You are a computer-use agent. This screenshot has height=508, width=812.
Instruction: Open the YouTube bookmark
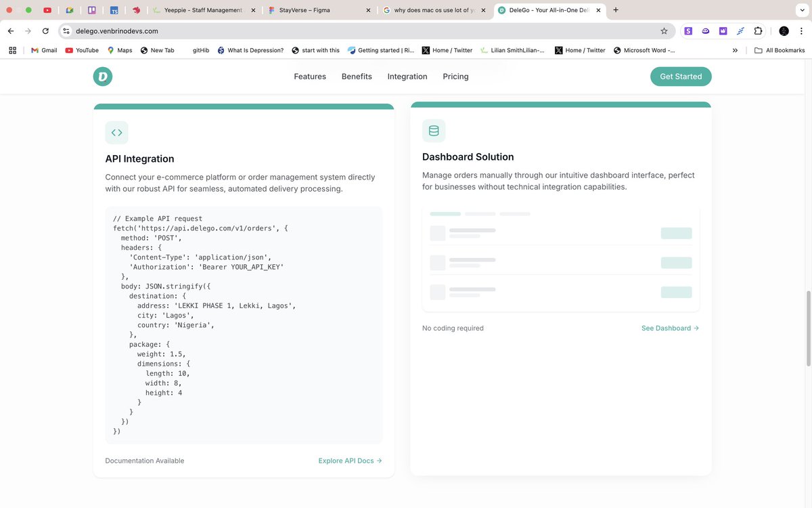(82, 50)
